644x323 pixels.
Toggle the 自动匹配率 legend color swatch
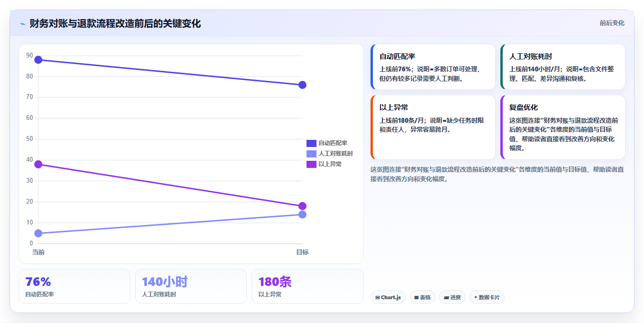click(311, 143)
